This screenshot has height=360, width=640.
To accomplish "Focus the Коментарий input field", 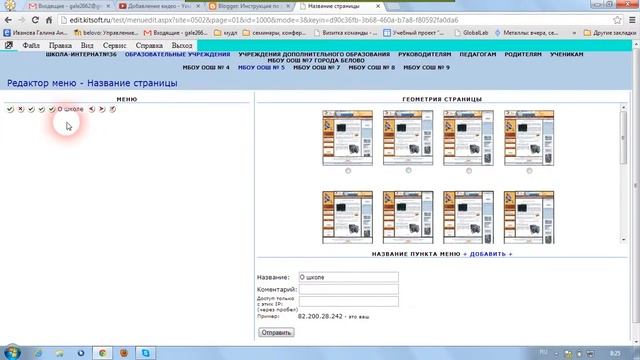I will coord(349,289).
